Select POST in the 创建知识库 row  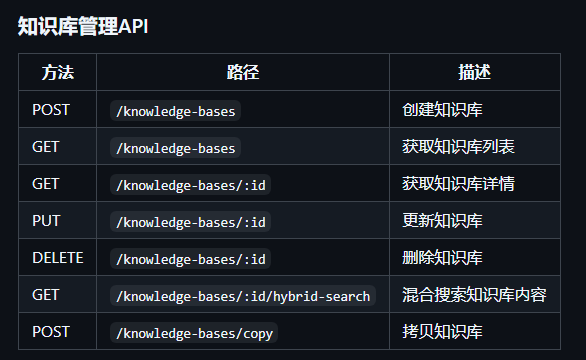tap(51, 110)
